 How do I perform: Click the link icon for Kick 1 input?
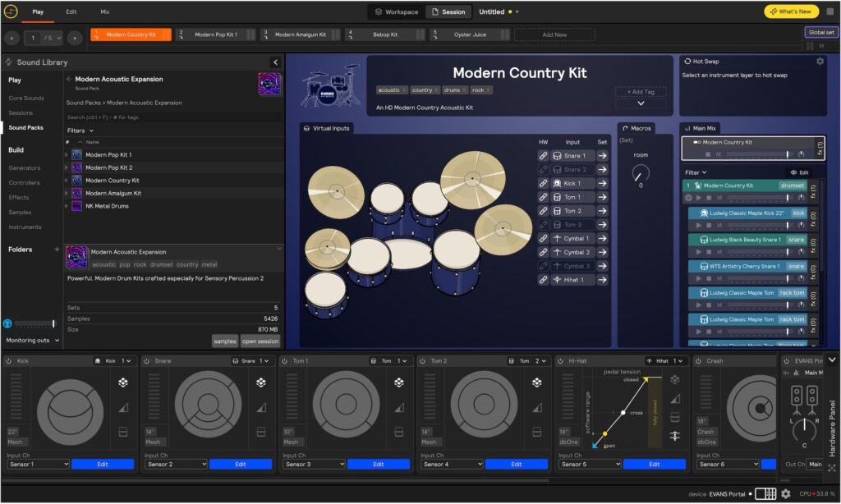544,183
